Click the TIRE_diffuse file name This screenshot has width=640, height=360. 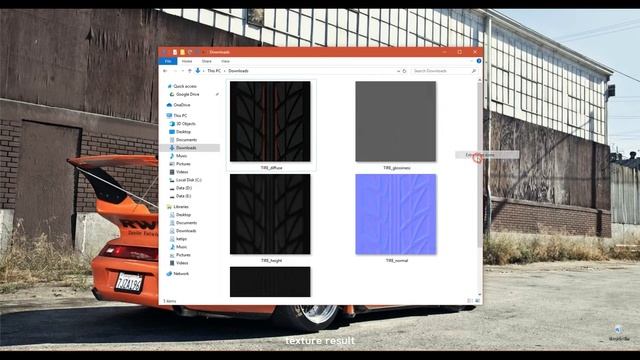pyautogui.click(x=271, y=168)
